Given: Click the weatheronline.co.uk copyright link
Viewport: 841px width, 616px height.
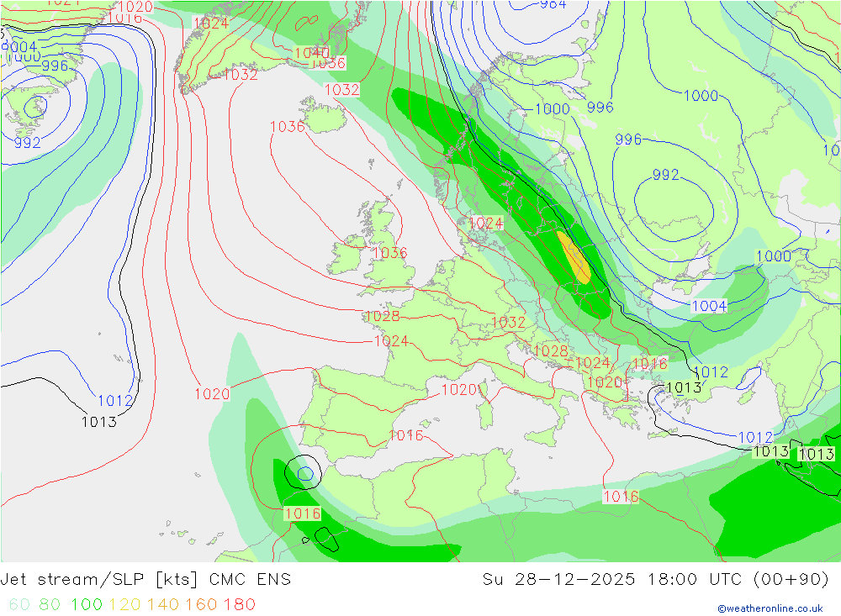Looking at the screenshot, I should point(770,608).
